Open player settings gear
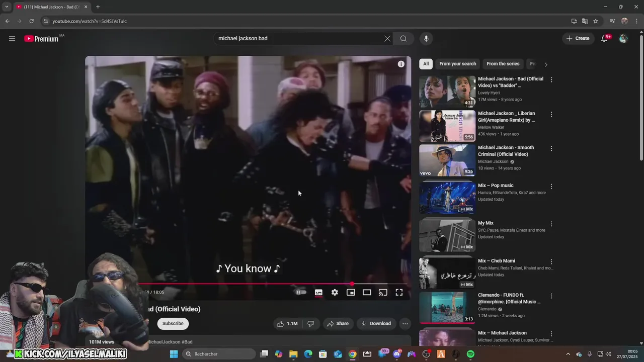 point(335,292)
